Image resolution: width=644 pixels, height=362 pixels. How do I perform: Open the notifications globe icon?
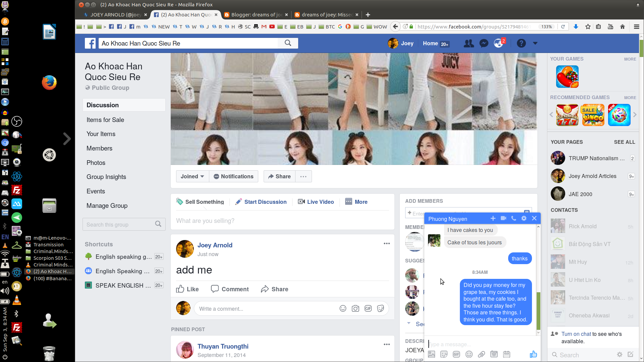498,43
